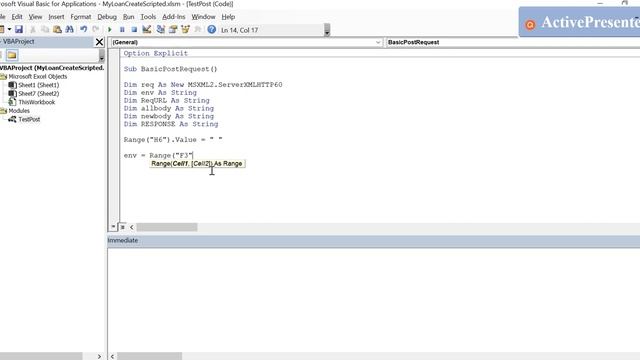Open the Tools menu
640x360 pixels.
coord(148,17)
